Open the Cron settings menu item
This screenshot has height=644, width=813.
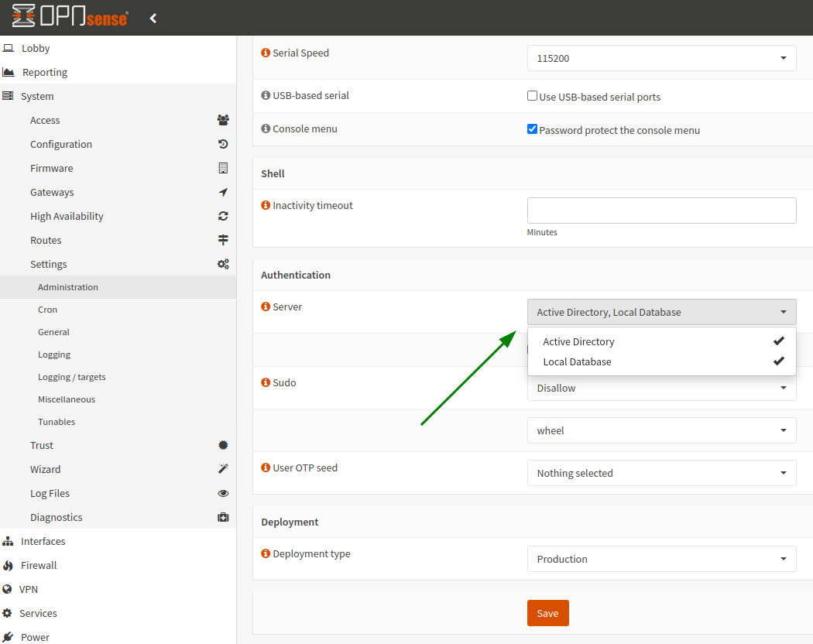(x=48, y=310)
